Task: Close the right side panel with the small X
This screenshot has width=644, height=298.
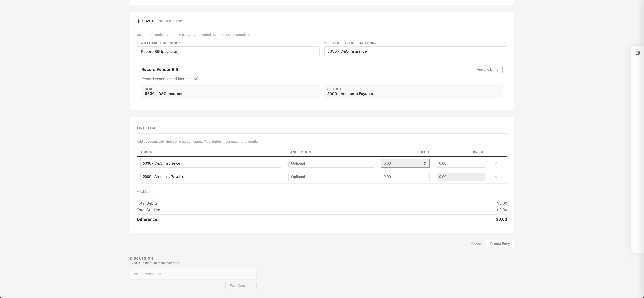Action: 638,245
